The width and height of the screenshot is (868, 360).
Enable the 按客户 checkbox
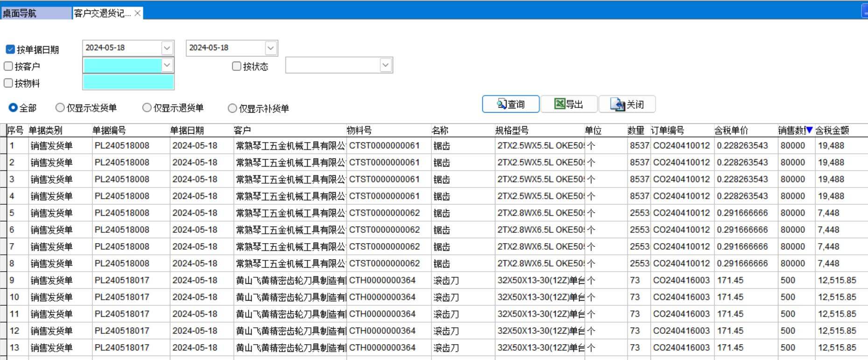click(8, 66)
